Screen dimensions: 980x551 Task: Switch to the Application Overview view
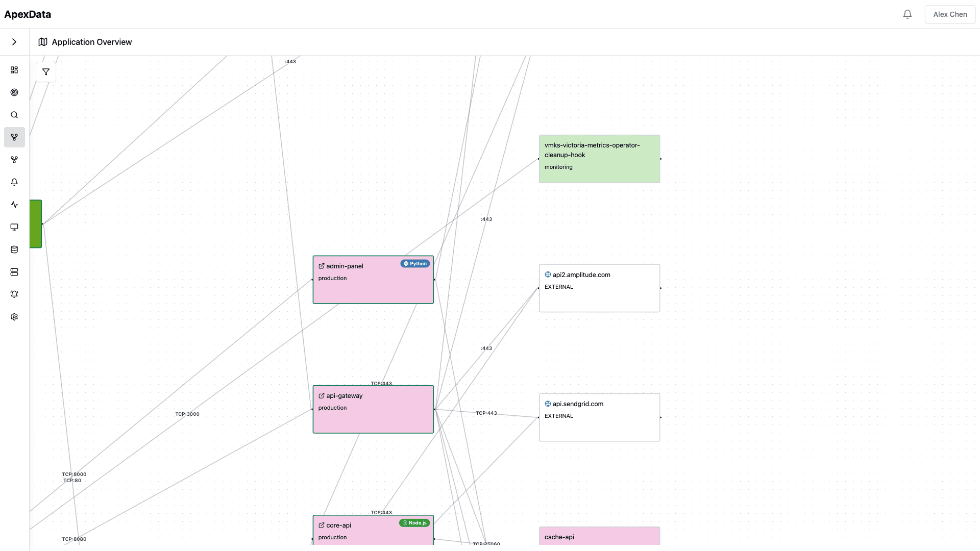92,42
